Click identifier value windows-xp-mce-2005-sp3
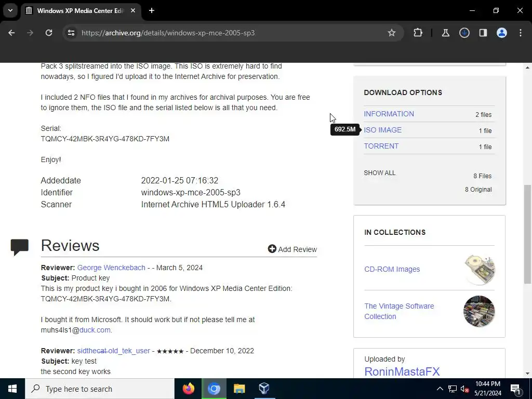 (x=191, y=192)
